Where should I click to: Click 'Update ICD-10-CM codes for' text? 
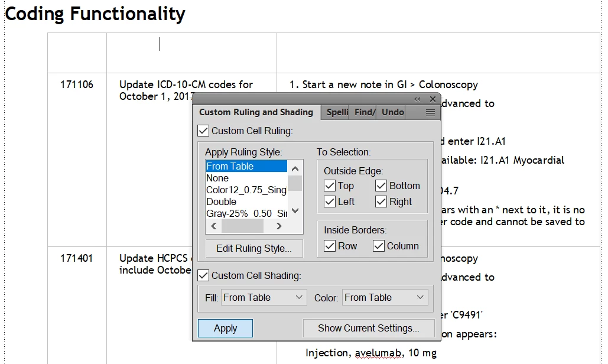pyautogui.click(x=186, y=84)
